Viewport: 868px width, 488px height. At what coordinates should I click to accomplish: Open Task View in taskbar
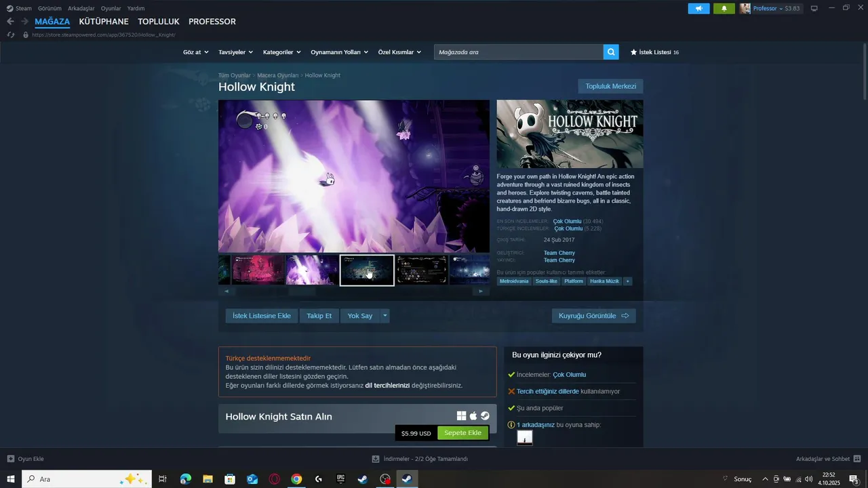point(163,479)
